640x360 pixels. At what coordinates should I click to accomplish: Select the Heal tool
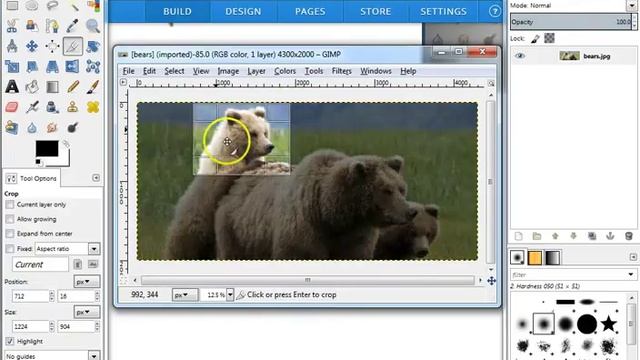click(x=93, y=107)
